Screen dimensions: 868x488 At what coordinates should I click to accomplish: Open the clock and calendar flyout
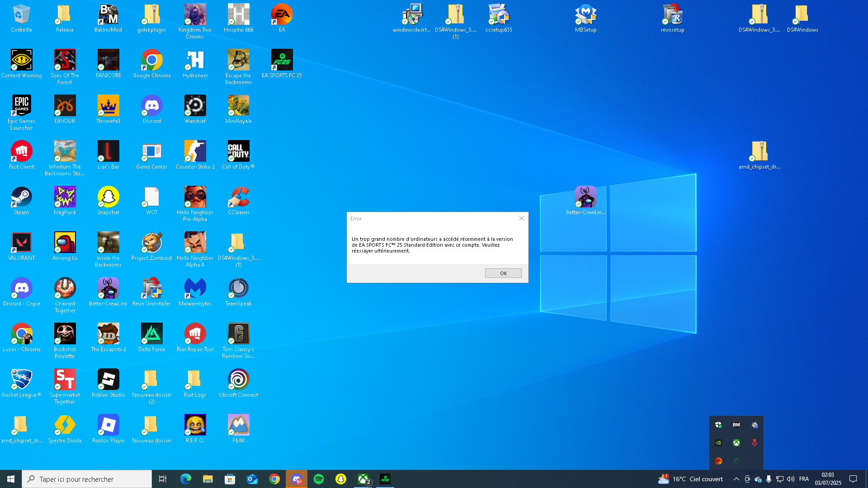click(828, 479)
